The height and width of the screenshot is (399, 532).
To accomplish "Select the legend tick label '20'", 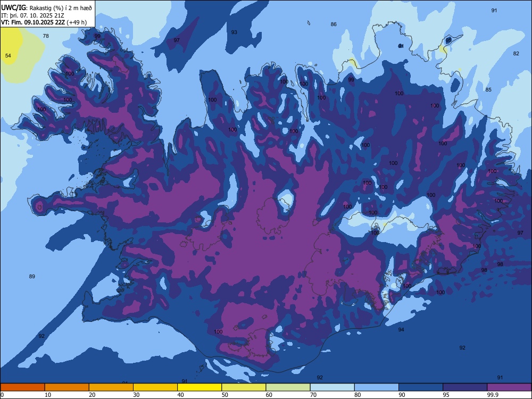I will (x=92, y=395).
